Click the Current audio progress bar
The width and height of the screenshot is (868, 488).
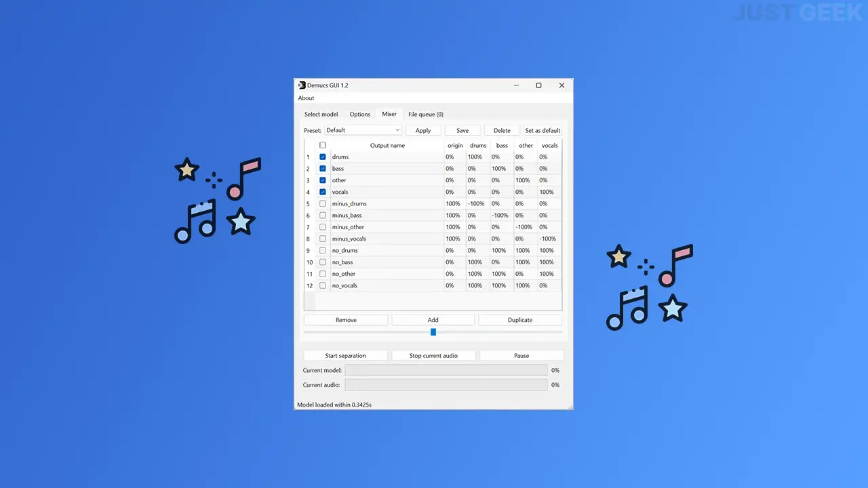click(446, 384)
